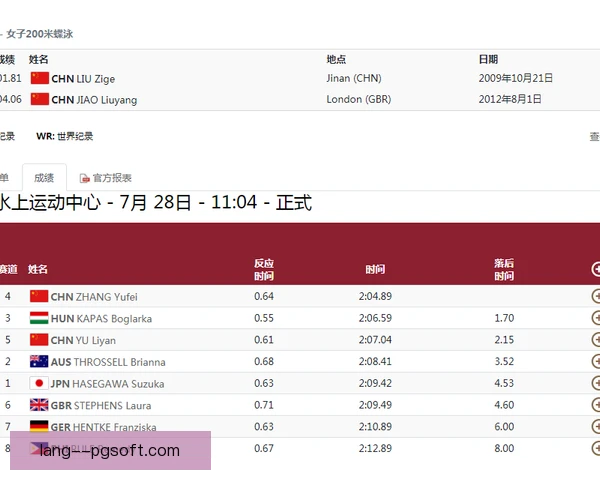Open athlete CHN JIAO Liuyang record entry
Screen dimensions: 600x480
point(94,100)
